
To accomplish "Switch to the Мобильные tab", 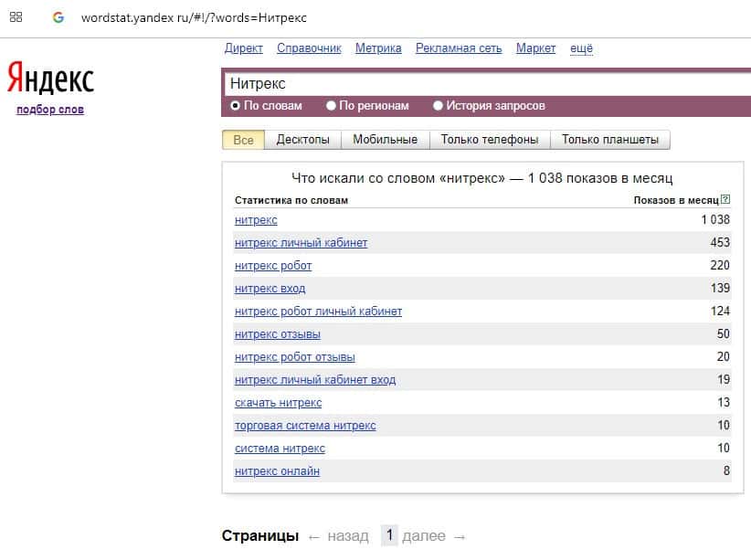I will 385,140.
